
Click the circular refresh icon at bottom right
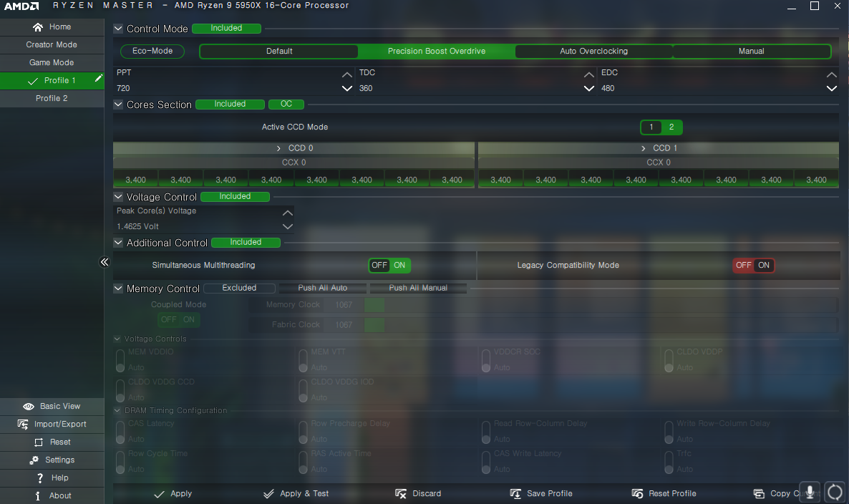(x=835, y=492)
